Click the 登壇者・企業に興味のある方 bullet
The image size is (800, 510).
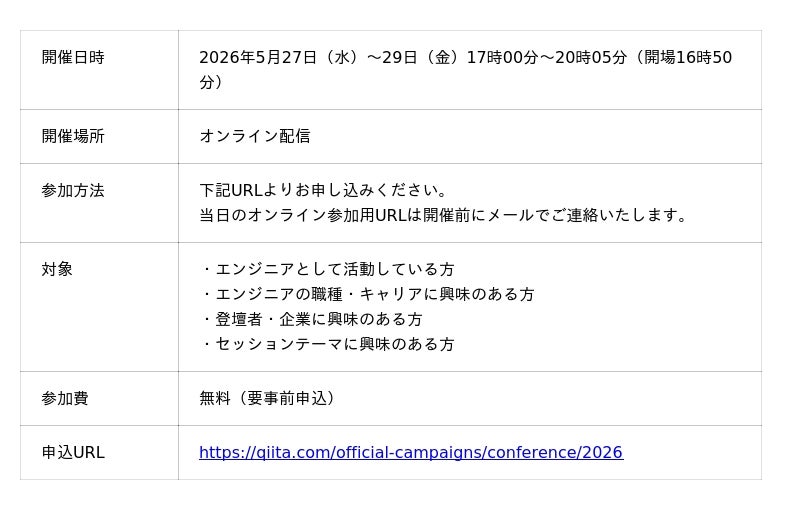click(311, 320)
